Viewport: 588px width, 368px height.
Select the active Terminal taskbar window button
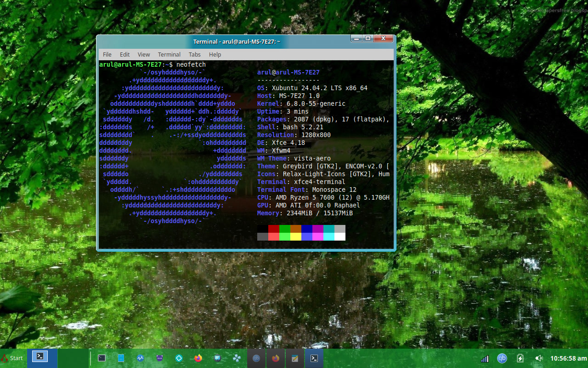[x=314, y=358]
